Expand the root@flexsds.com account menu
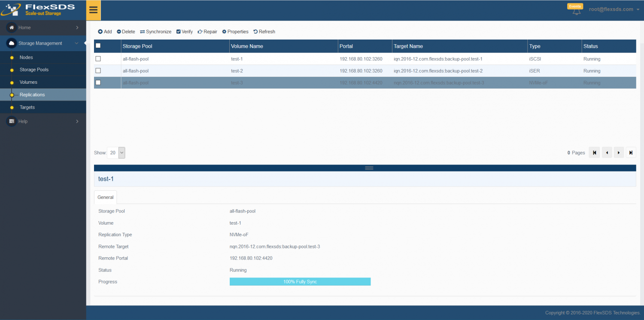 pyautogui.click(x=614, y=9)
